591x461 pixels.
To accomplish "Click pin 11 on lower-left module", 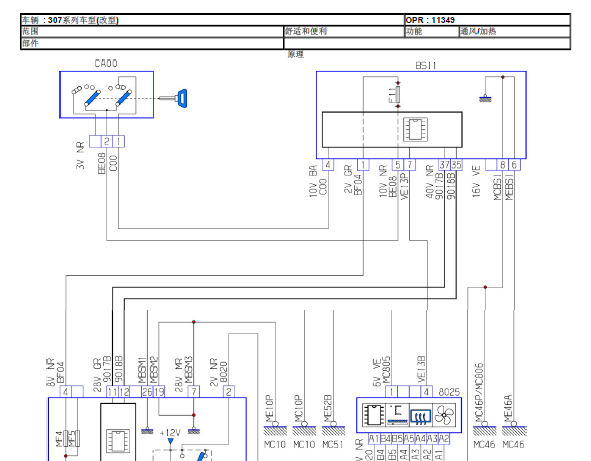I will [x=112, y=392].
